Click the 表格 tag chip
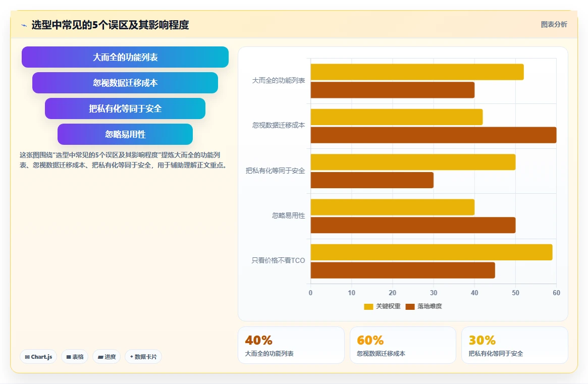Viewport: 588px width, 384px height. pyautogui.click(x=75, y=357)
